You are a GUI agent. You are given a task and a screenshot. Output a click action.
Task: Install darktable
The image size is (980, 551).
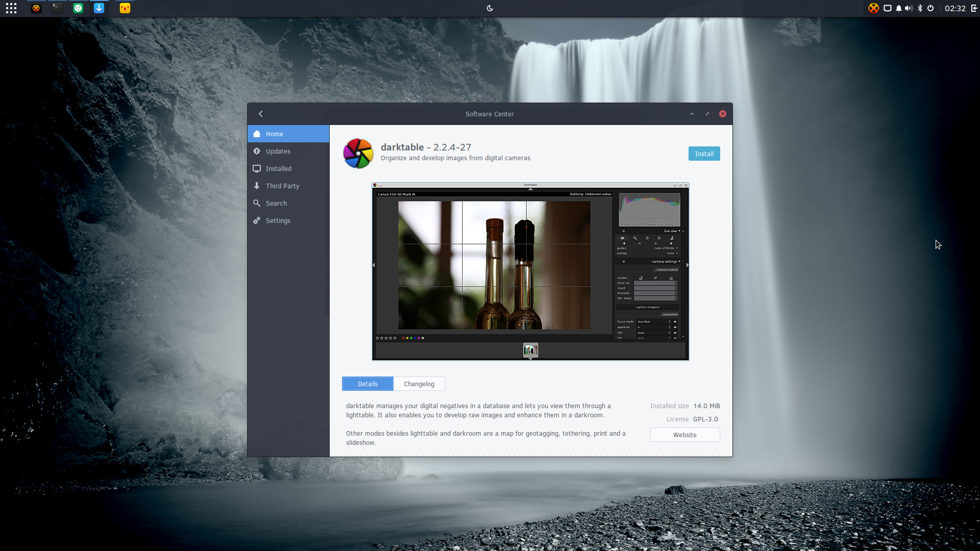(704, 154)
